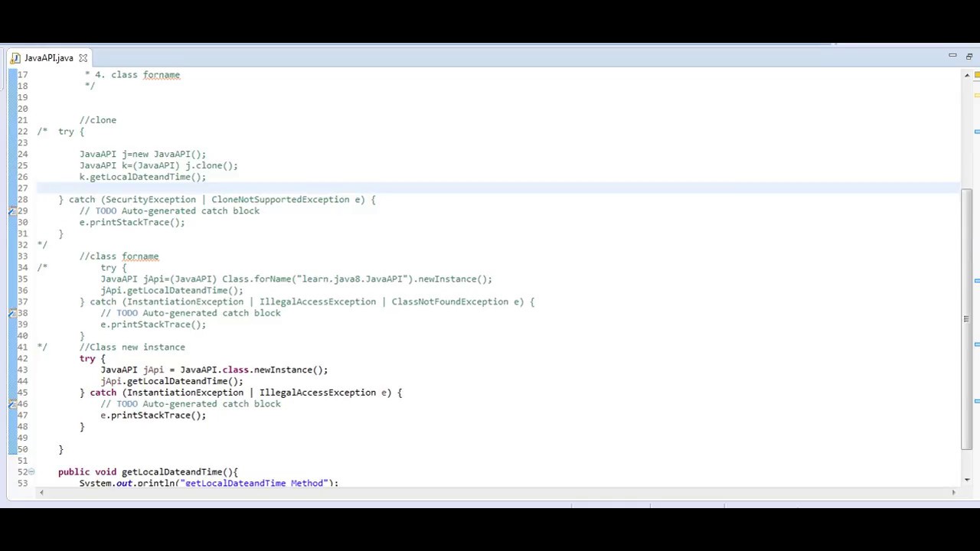Click 'JavaAPI j=new JavaAPI();' on line 24
The height and width of the screenshot is (551, 980).
(142, 154)
